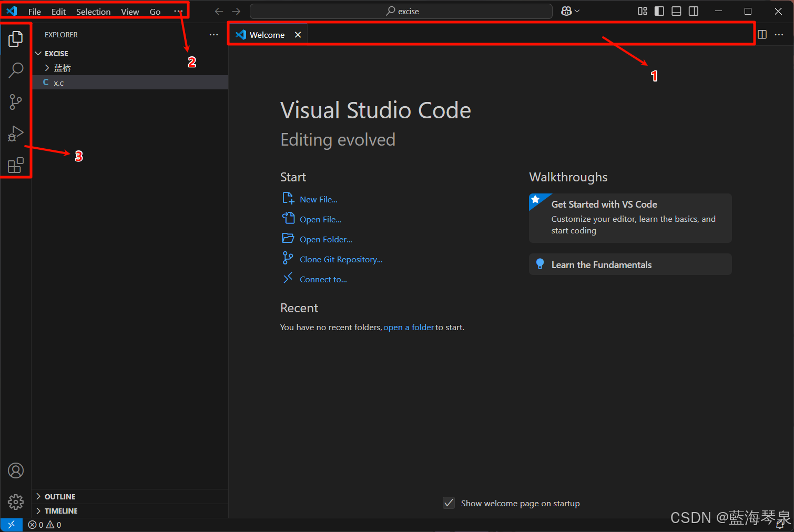Click the EXPLORER panel title

pos(61,35)
